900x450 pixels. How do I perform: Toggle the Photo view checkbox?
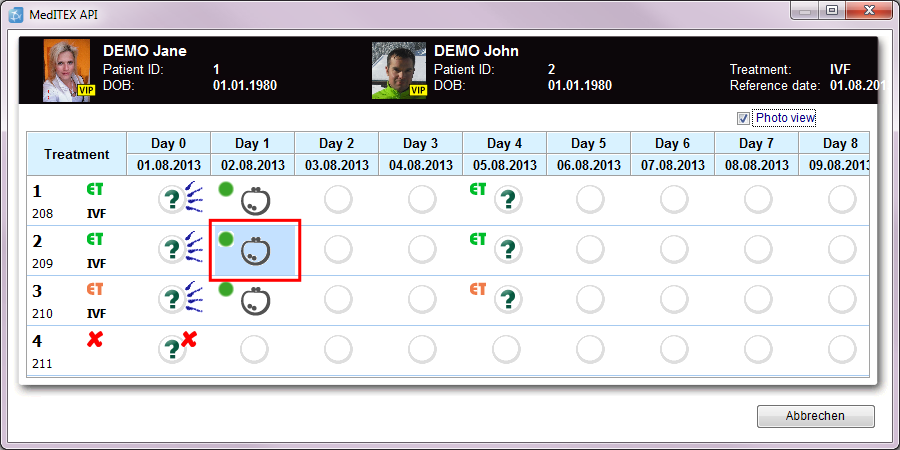pos(743,119)
